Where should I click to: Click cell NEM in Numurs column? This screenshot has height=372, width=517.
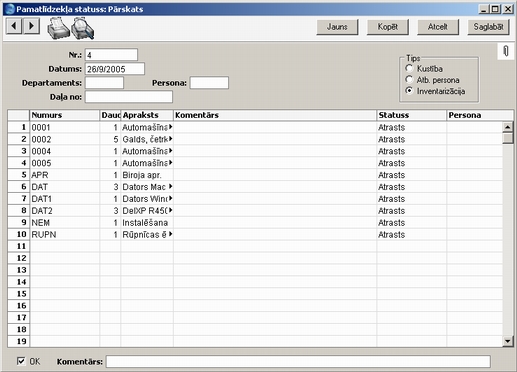click(65, 223)
